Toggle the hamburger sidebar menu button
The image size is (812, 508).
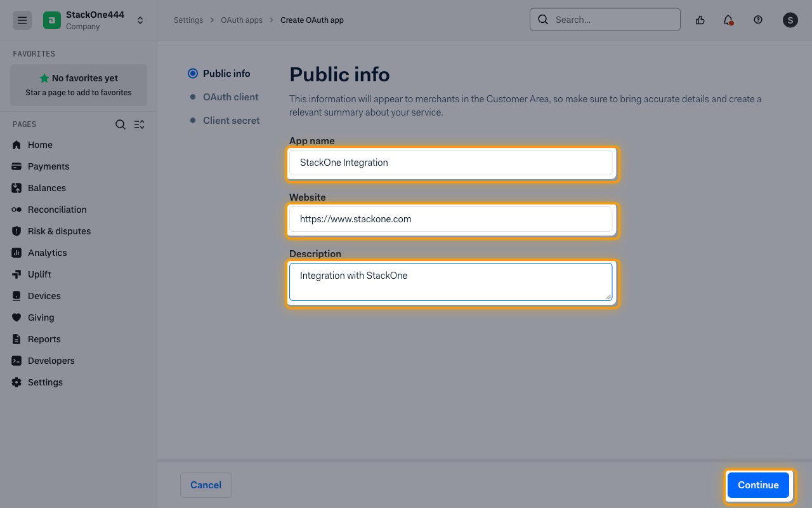tap(22, 20)
